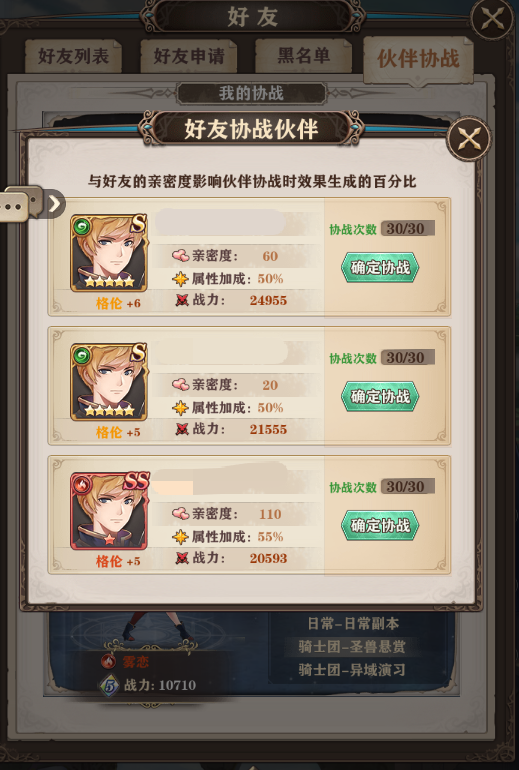
Task: Click the chat bubble icon on left edge
Action: point(20,203)
